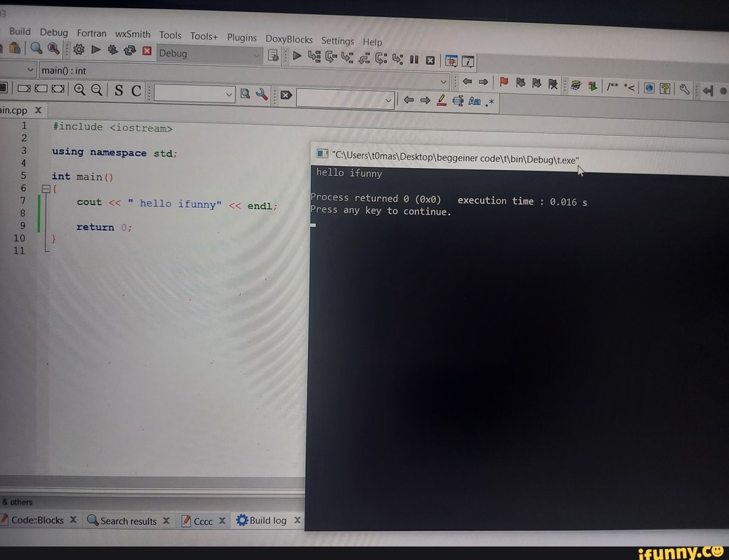
Task: Click the C toolbar button
Action: (136, 91)
